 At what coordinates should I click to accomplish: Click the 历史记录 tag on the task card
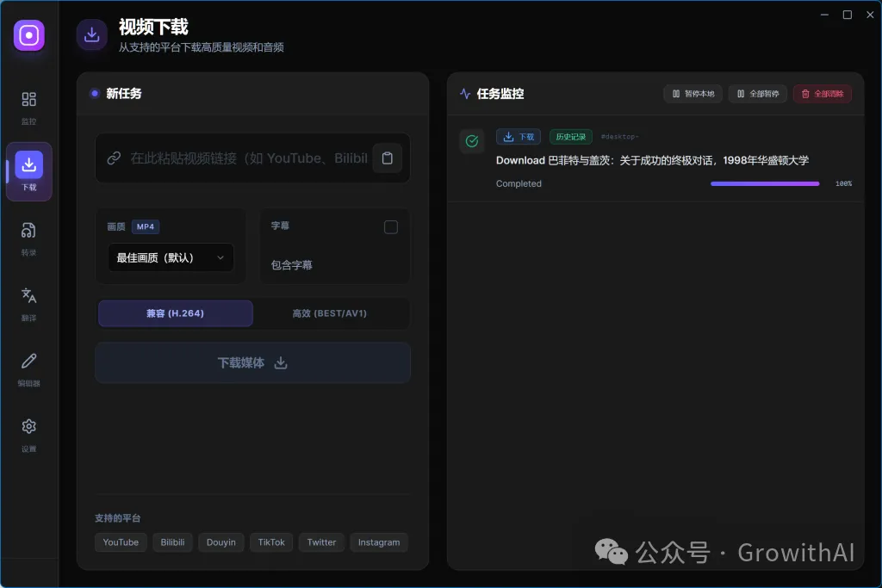[x=570, y=136]
